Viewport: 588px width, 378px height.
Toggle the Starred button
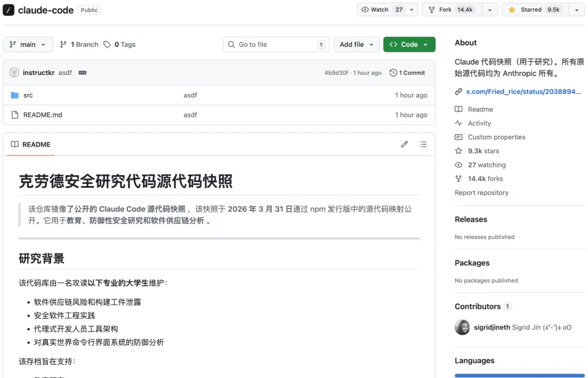point(536,10)
